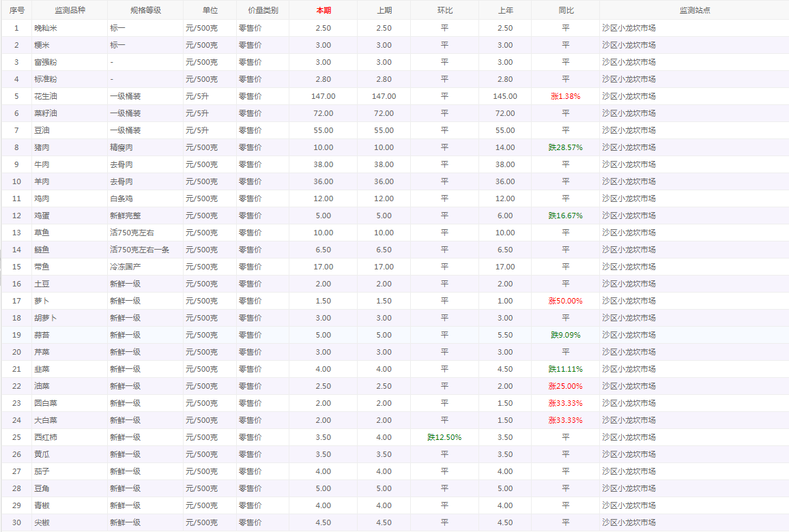
Task: Click the 同比 column header
Action: click(566, 10)
